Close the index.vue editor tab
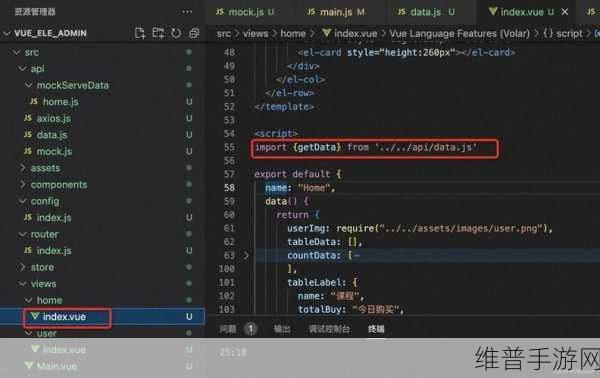This screenshot has height=378, width=600. [x=564, y=12]
